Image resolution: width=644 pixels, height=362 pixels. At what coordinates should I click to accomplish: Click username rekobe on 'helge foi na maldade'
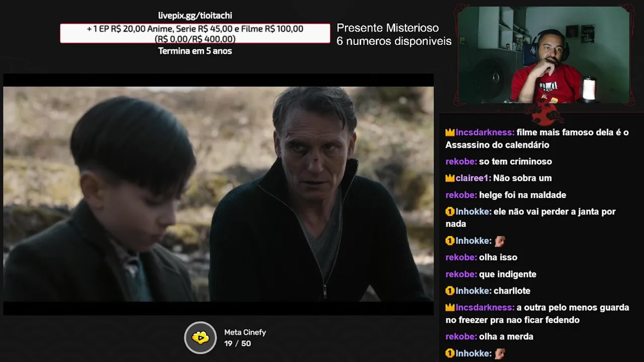click(x=461, y=195)
